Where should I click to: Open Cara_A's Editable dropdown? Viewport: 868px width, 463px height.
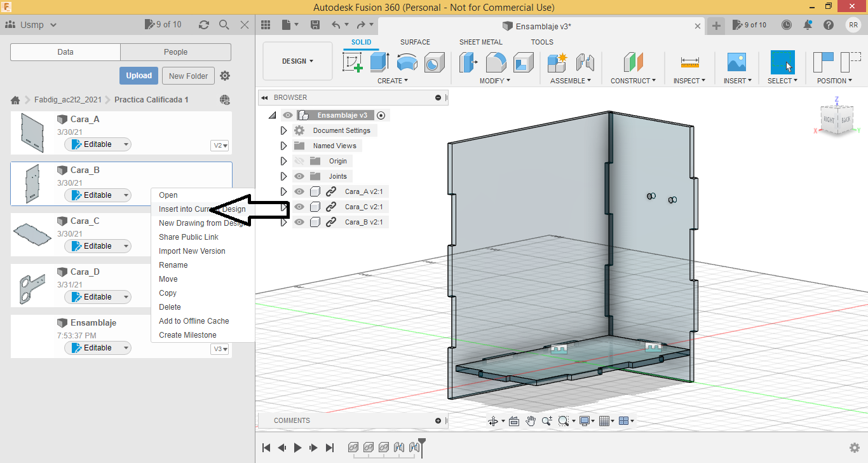tap(126, 144)
